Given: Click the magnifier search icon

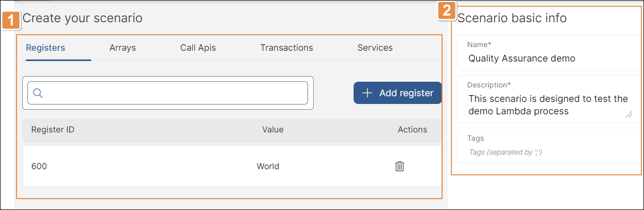Looking at the screenshot, I should pos(38,93).
